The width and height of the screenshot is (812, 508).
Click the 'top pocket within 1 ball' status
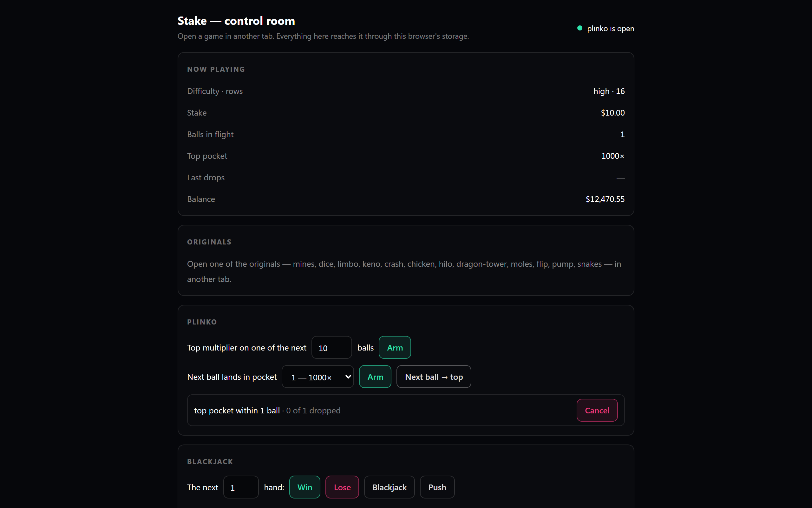coord(237,411)
